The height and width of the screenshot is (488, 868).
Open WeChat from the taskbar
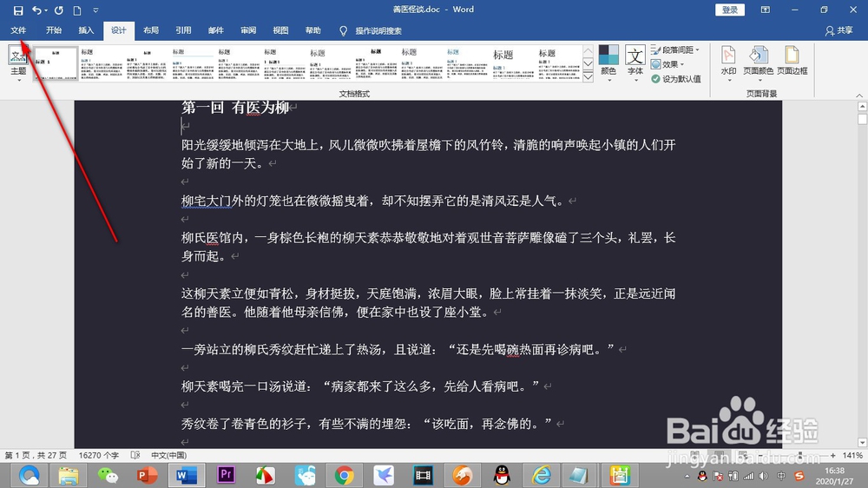pos(108,475)
